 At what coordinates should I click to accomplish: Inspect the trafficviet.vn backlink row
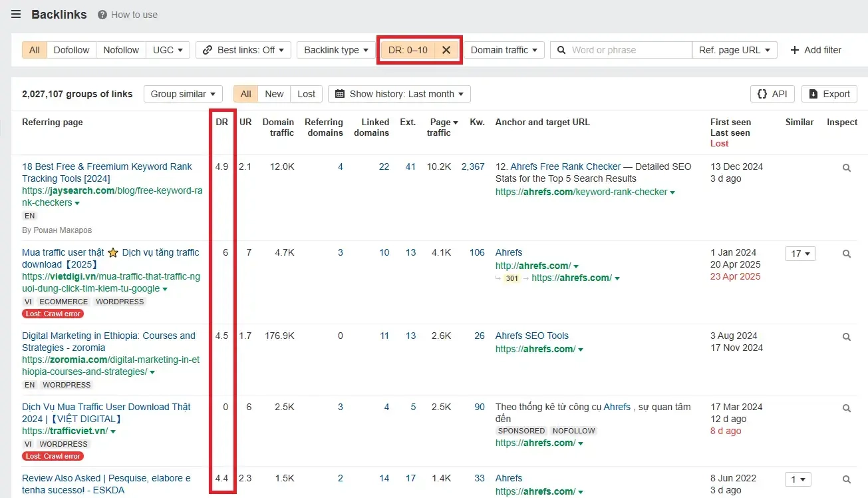pos(846,408)
